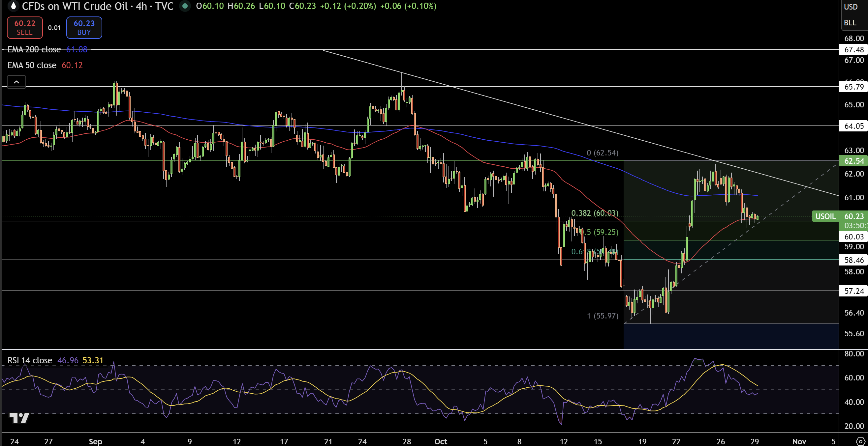Click the 0.382 (60.03) Fibonacci level label
The image size is (868, 446).
click(x=595, y=213)
